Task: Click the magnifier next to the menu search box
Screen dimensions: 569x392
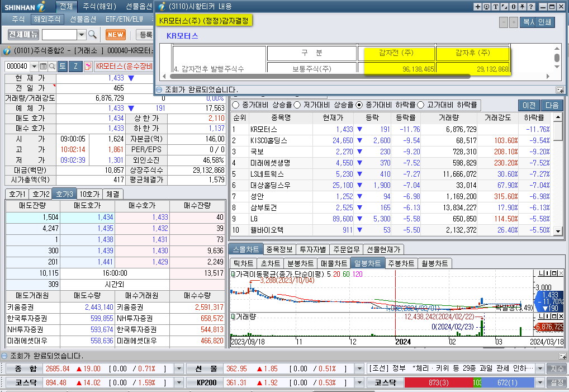Action: tap(93, 35)
